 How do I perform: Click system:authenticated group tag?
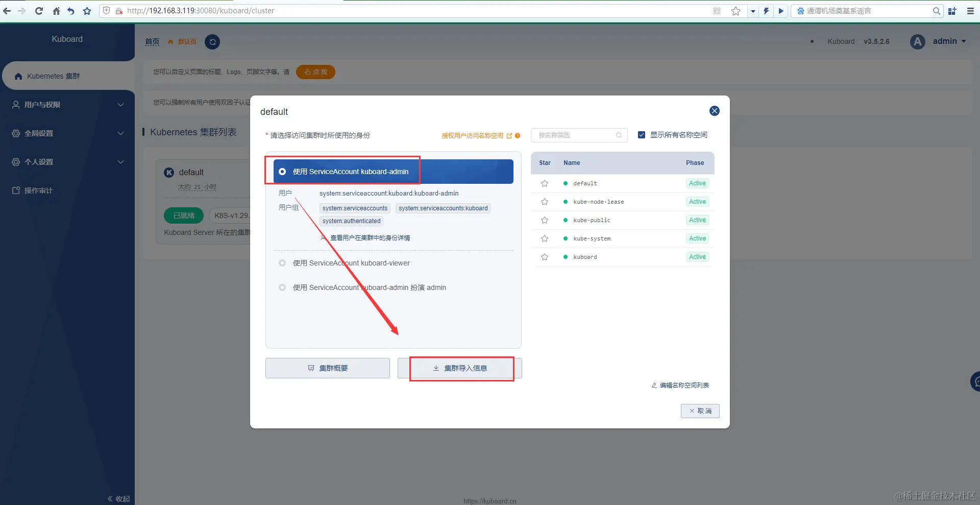pyautogui.click(x=351, y=221)
